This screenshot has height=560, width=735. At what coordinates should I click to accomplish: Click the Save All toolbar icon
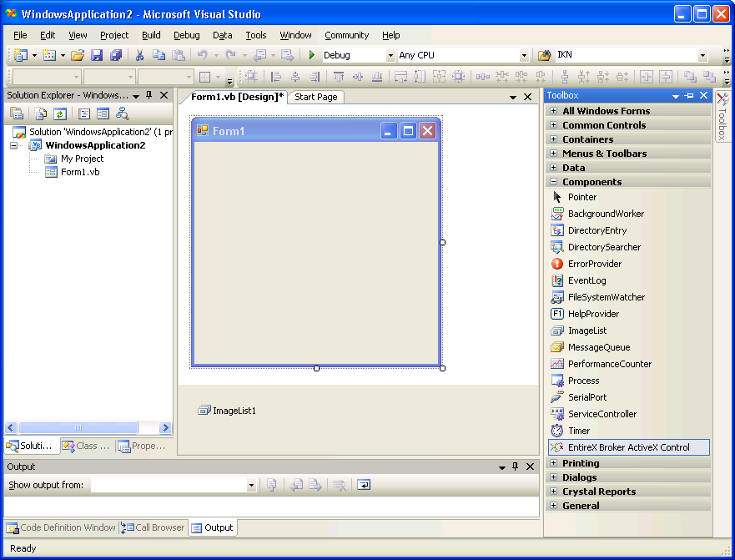pos(116,55)
